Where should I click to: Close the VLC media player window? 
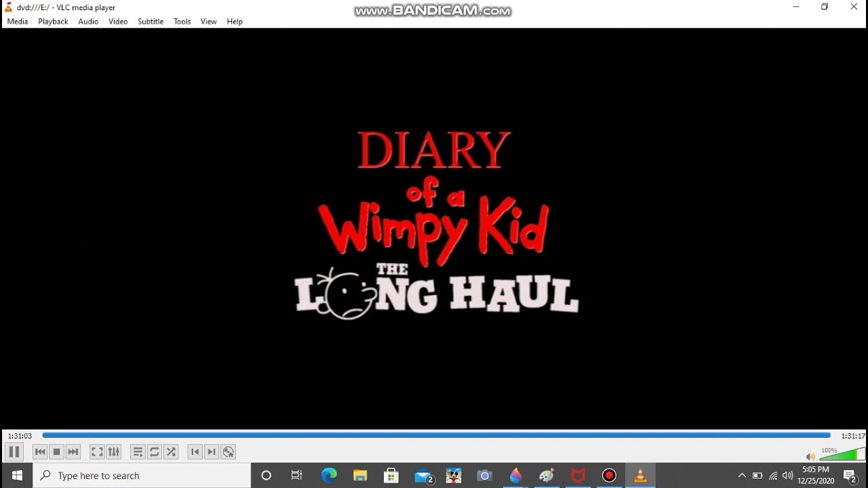pyautogui.click(x=854, y=7)
